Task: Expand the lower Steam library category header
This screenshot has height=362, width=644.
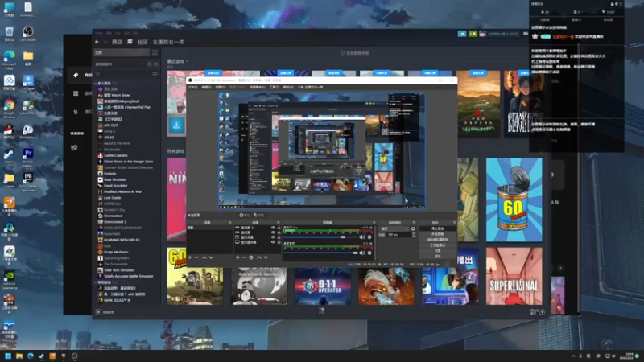Action: 106,282
